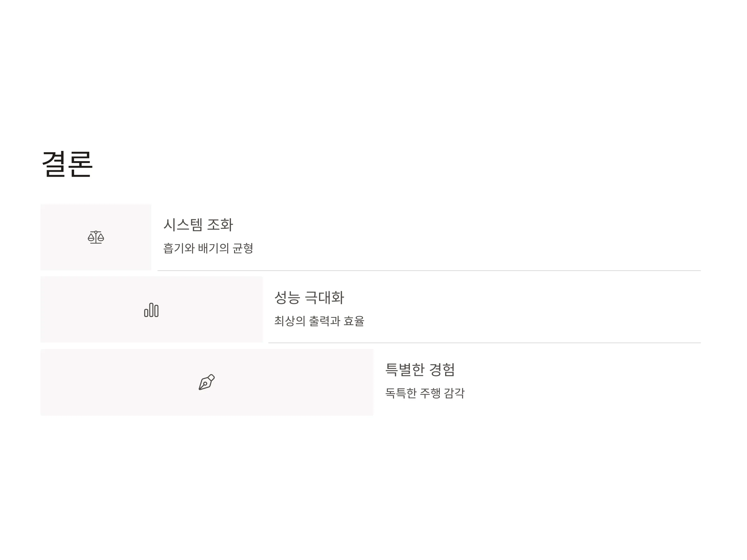
Task: Click the word 경험 in the third heading
Action: (442, 370)
